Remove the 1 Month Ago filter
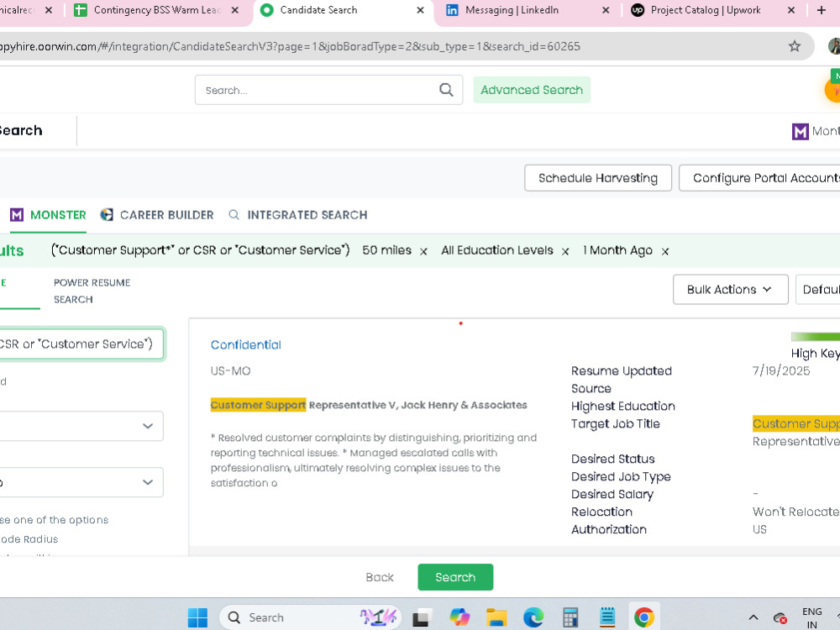Screen dimensions: 840x630 point(664,251)
